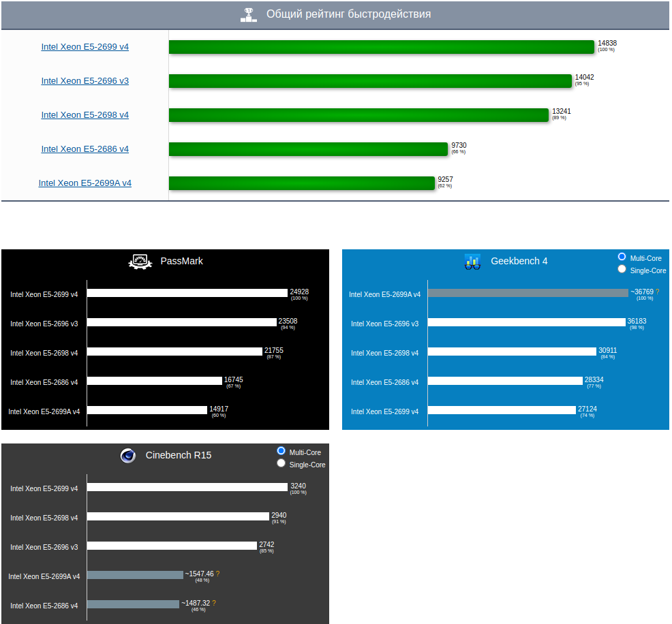Click the Cinebench score 2742
This screenshot has height=624, width=672.
click(266, 544)
